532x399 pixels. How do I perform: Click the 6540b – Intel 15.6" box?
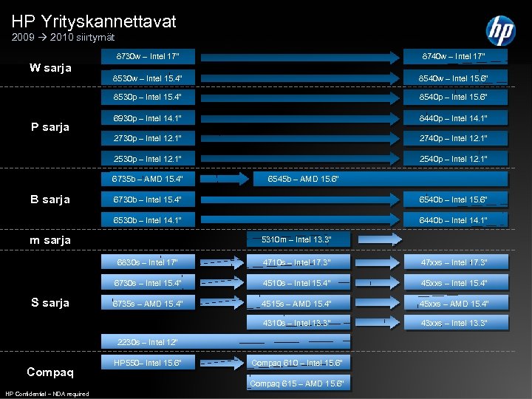[455, 199]
